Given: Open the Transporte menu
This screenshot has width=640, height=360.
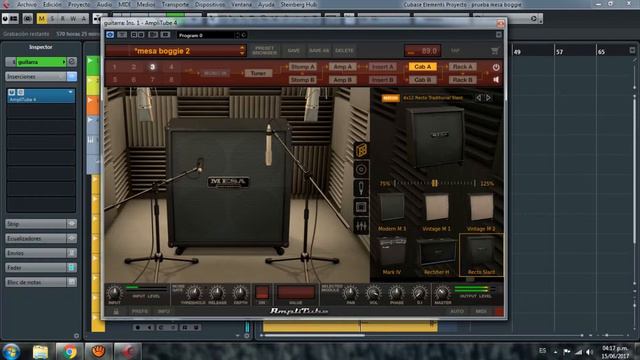Looking at the screenshot, I should coord(175,4).
